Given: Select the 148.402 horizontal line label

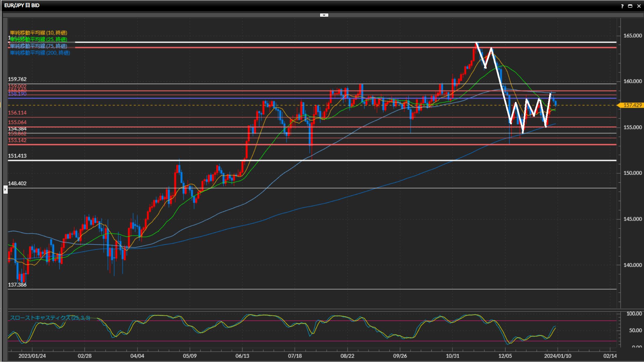Looking at the screenshot, I should (17, 183).
